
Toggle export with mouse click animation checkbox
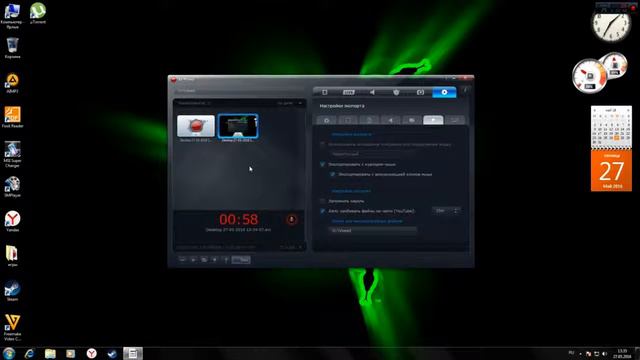[332, 174]
